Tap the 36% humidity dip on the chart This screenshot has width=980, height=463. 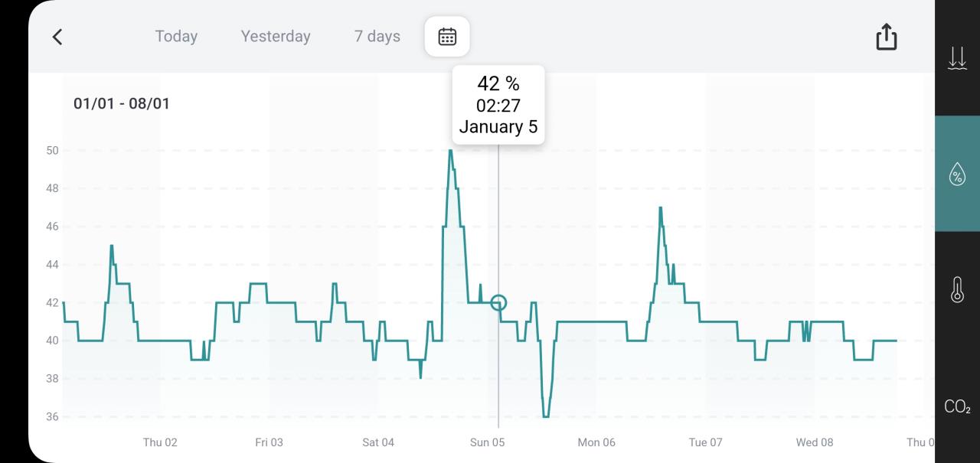546,416
